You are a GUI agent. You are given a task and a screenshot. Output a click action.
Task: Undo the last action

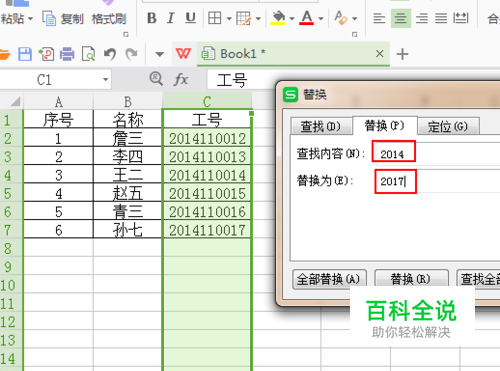(x=110, y=54)
